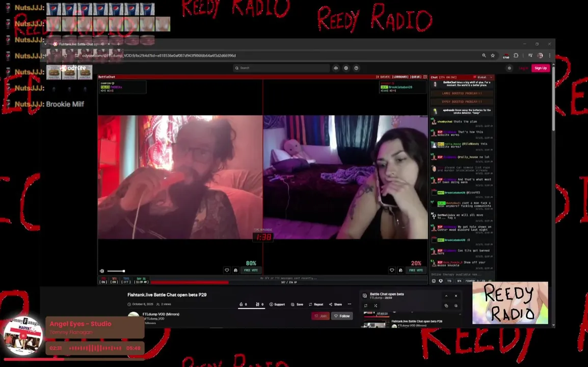588x367 pixels.
Task: Reload the page in browser toolbar
Action: pyautogui.click(x=65, y=56)
